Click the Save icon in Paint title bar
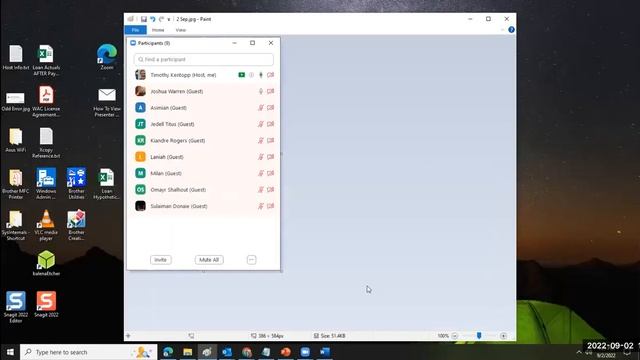640x360 pixels. (144, 19)
